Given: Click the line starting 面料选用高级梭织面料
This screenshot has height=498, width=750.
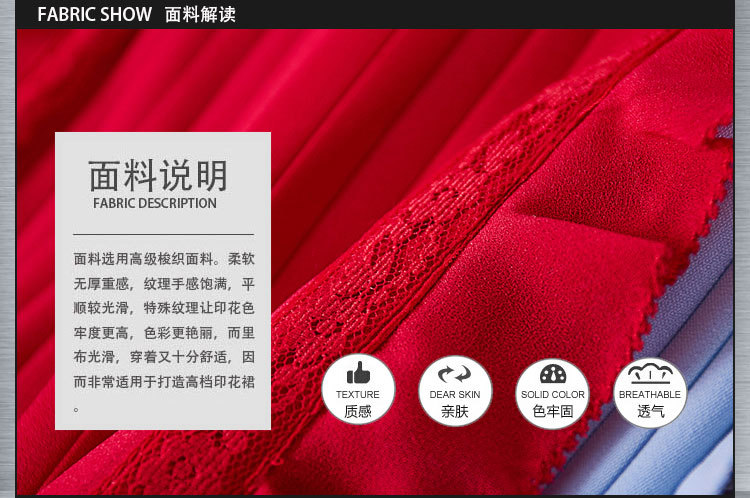Looking at the screenshot, I should (164, 259).
